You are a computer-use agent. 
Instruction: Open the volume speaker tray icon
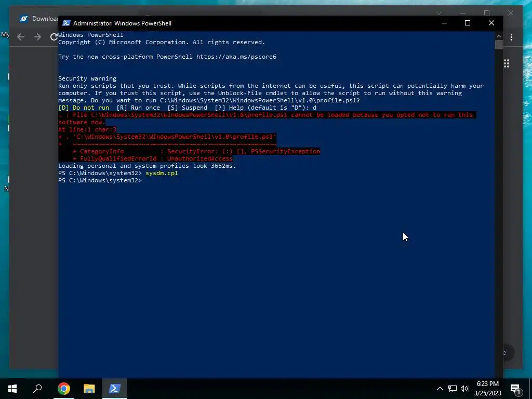(x=464, y=389)
